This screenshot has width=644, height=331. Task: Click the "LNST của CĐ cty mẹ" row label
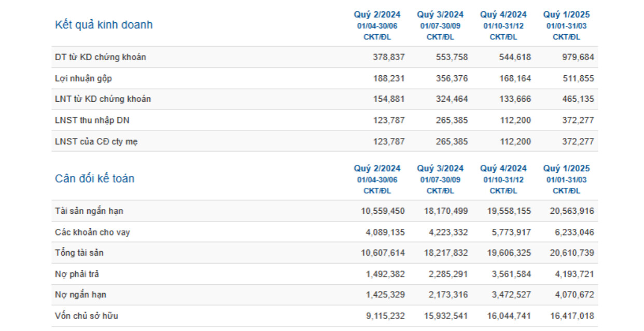click(96, 142)
